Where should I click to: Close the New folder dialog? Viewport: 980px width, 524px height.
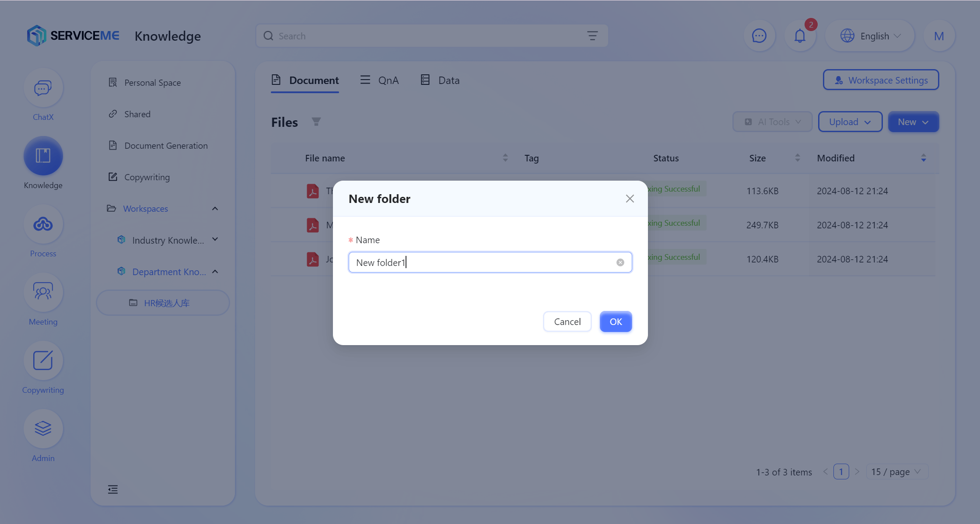coord(630,199)
